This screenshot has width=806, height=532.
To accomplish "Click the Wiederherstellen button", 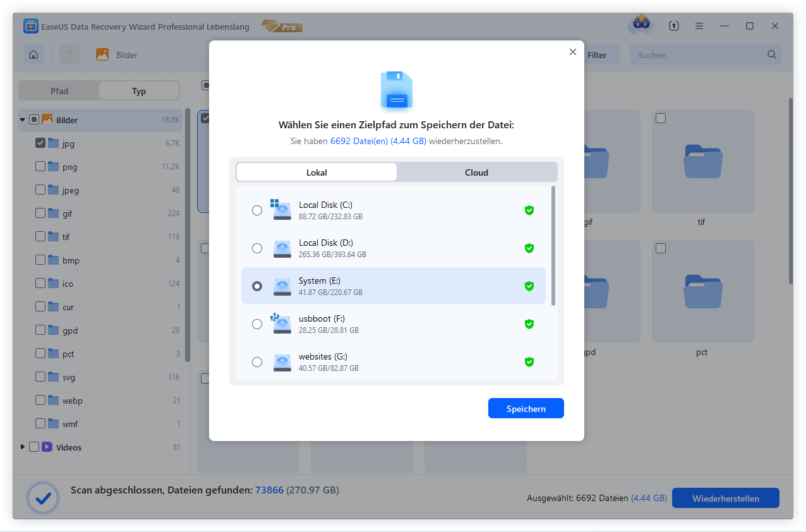I will 725,499.
